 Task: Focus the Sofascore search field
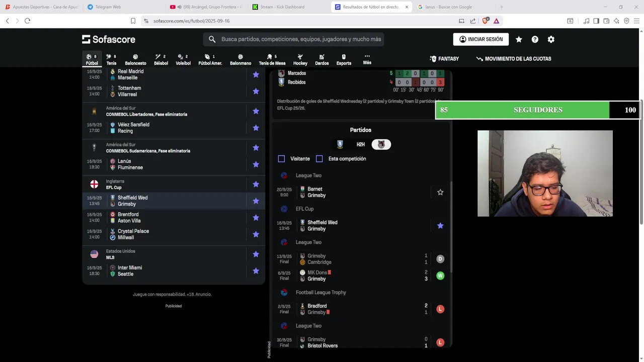coord(294,39)
